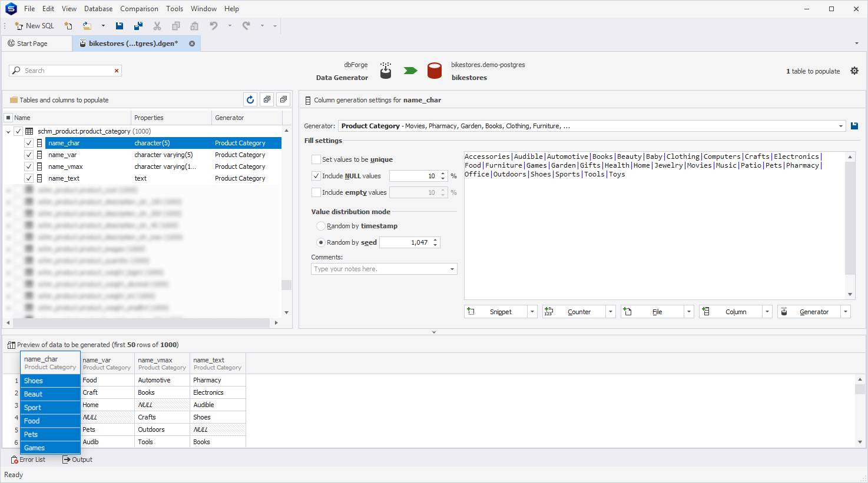Viewport: 868px width, 483px height.
Task: Expand the Generator button dropdown arrow
Action: [846, 312]
